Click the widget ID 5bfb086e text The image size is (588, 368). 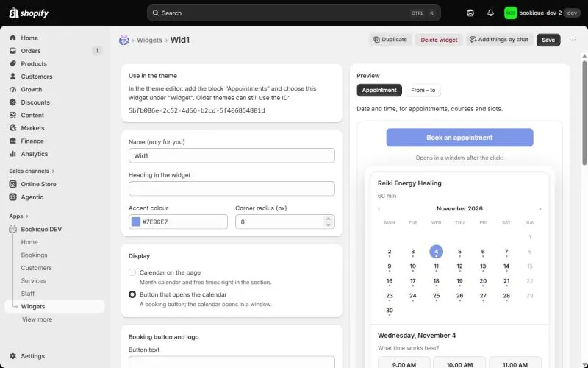click(x=197, y=110)
